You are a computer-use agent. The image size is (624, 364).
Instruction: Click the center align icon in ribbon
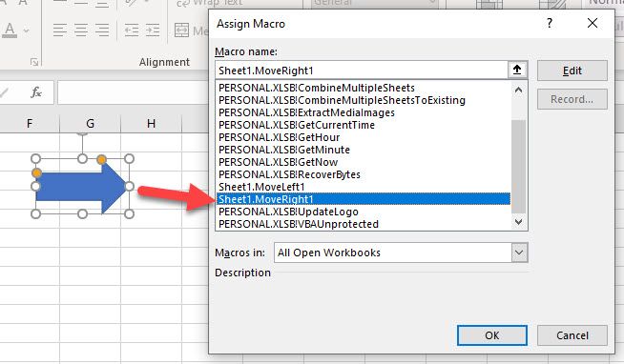pos(81,30)
